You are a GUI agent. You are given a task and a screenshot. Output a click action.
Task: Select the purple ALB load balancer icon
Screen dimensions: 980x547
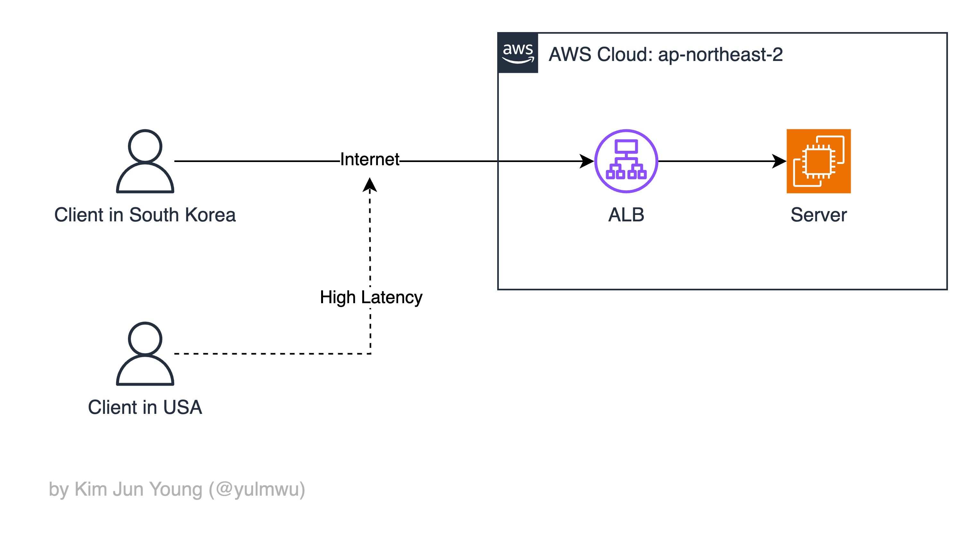[x=626, y=161]
